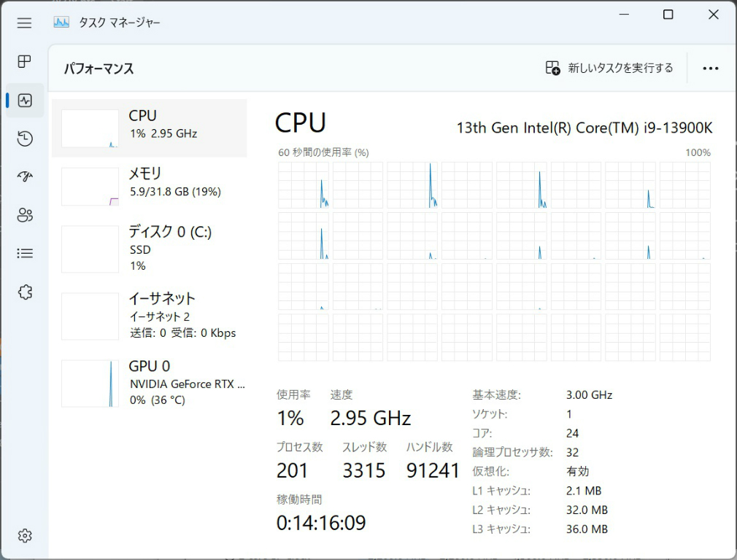The height and width of the screenshot is (560, 737).
Task: Click the 新しいタスクを実行する button
Action: [609, 68]
